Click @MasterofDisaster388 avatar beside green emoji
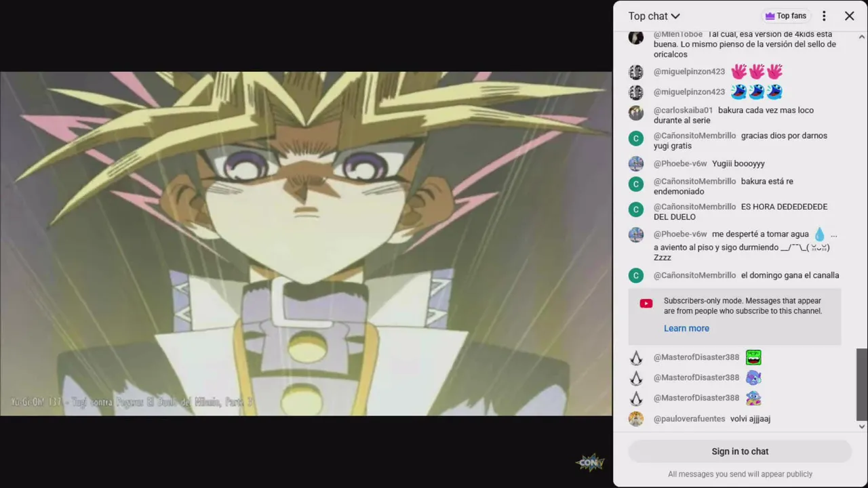 pos(636,357)
